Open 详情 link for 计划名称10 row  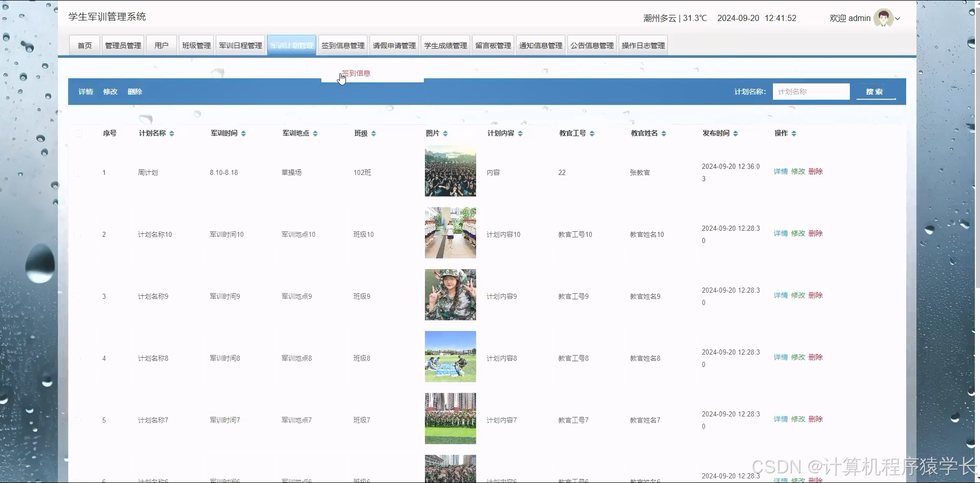click(780, 233)
